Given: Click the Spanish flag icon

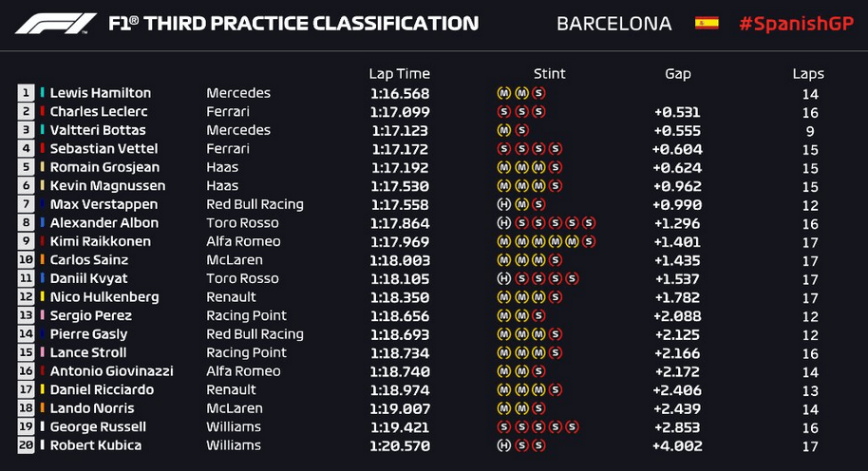Looking at the screenshot, I should 707,23.
